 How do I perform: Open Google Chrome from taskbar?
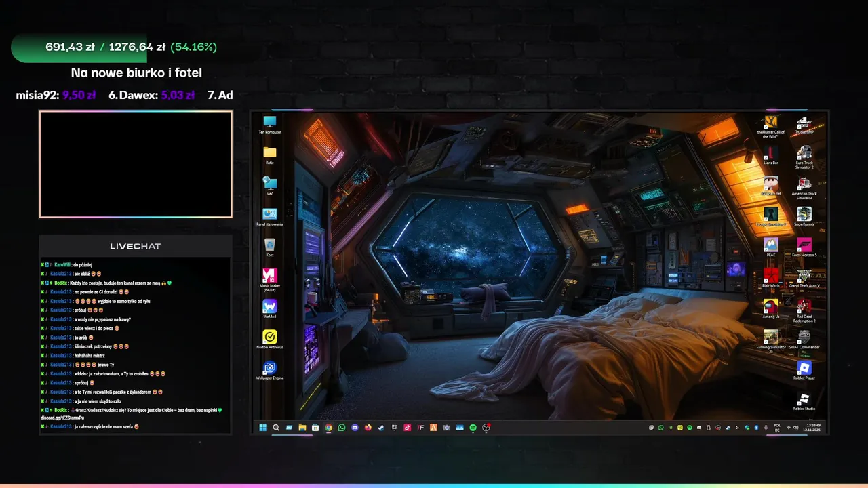328,428
